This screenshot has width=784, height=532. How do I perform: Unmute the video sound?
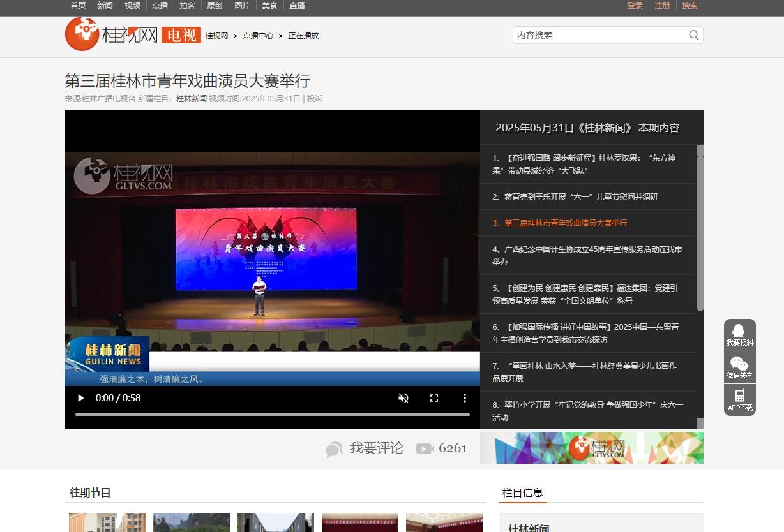[403, 398]
